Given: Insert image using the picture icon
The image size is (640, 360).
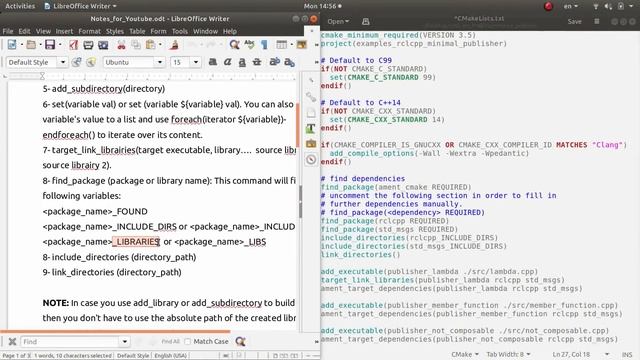Looking at the screenshot, I should tap(302, 44).
